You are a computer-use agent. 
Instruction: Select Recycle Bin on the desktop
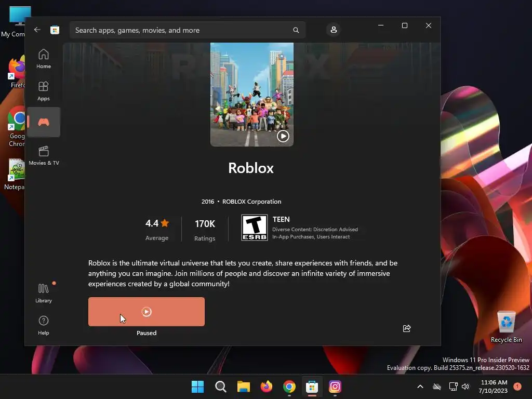coord(506,327)
